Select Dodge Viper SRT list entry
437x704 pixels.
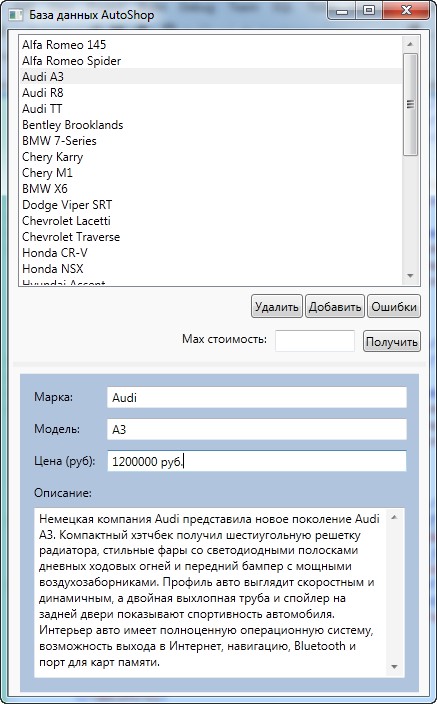(x=211, y=205)
